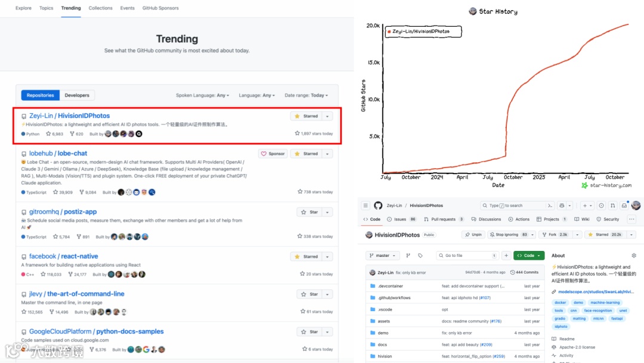Screen dimensions: 644x363
Task: Open pull requests icon in top header
Action: 613,205
